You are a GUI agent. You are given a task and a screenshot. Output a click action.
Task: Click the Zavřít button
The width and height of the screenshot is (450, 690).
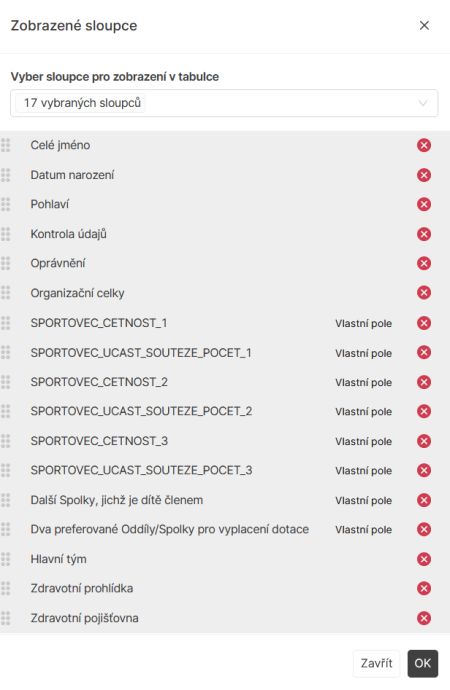377,663
